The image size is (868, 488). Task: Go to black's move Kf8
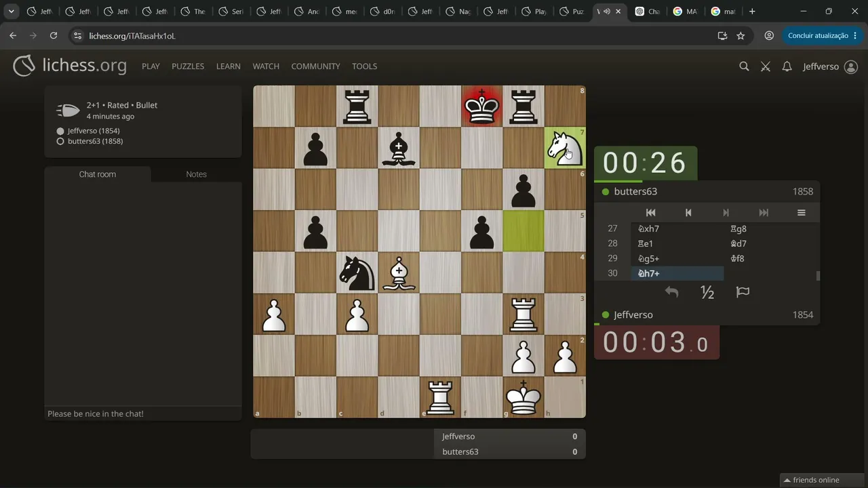coord(770,259)
